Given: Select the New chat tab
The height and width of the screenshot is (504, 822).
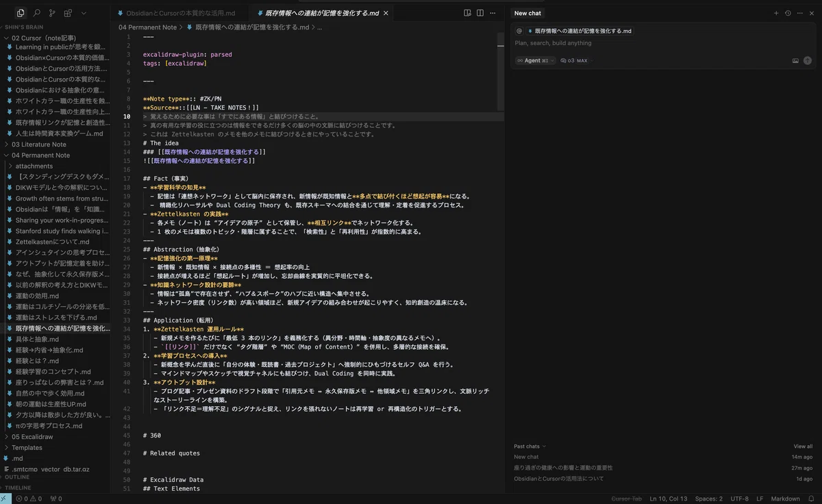Looking at the screenshot, I should click(527, 13).
